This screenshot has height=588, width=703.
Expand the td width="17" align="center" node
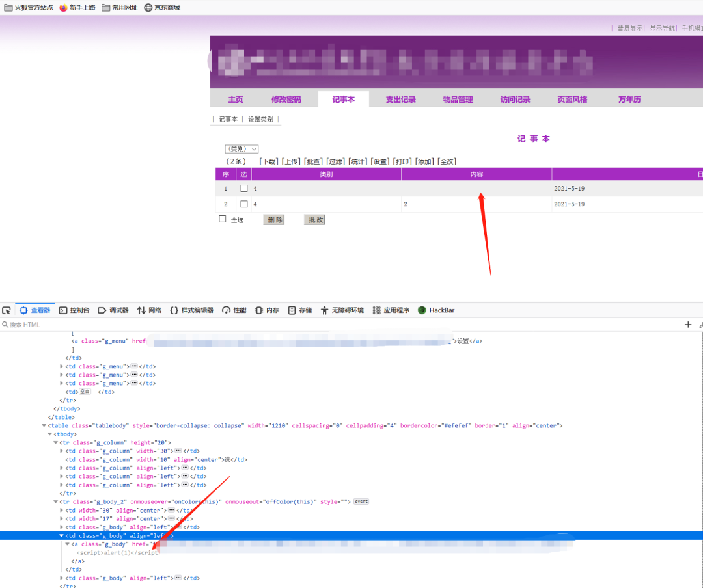61,518
